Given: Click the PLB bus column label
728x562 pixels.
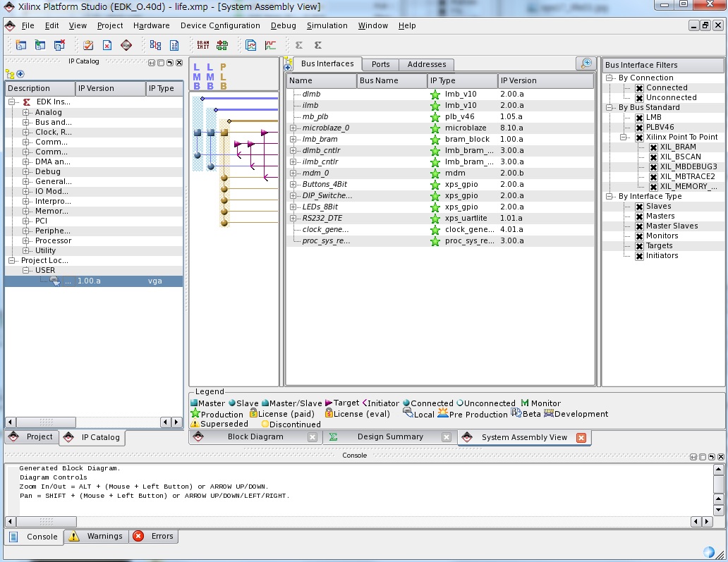Looking at the screenshot, I should point(224,77).
